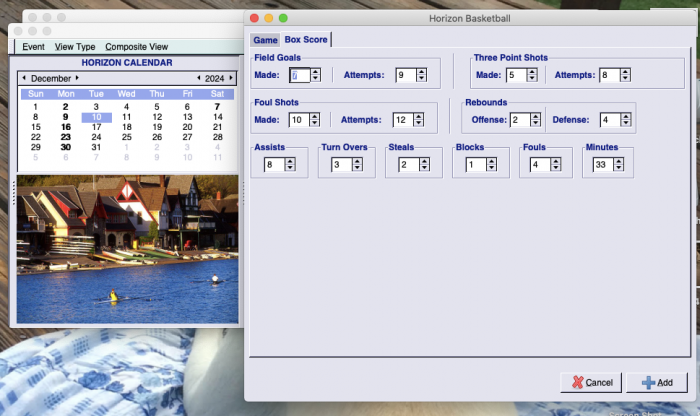This screenshot has height=416, width=700.
Task: Click previous year arrow beside 2024
Action: [x=198, y=78]
